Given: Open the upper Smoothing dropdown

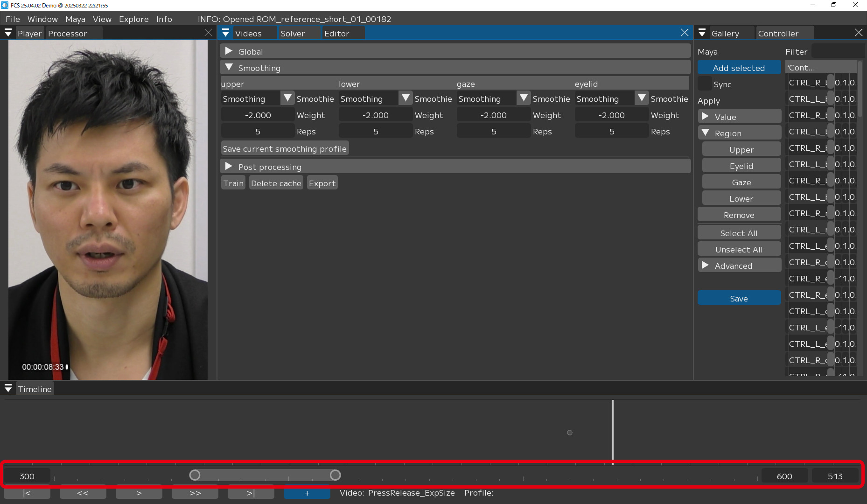Looking at the screenshot, I should click(x=287, y=98).
